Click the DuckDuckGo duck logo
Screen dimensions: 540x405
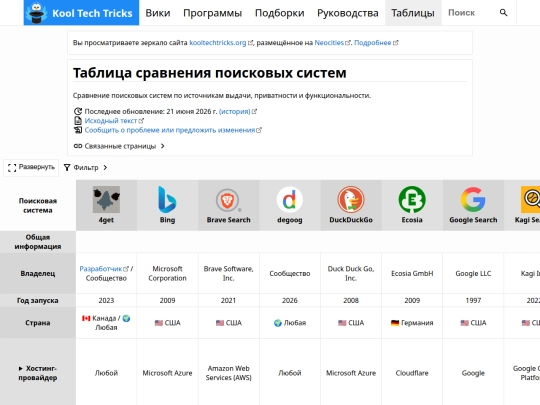(351, 199)
